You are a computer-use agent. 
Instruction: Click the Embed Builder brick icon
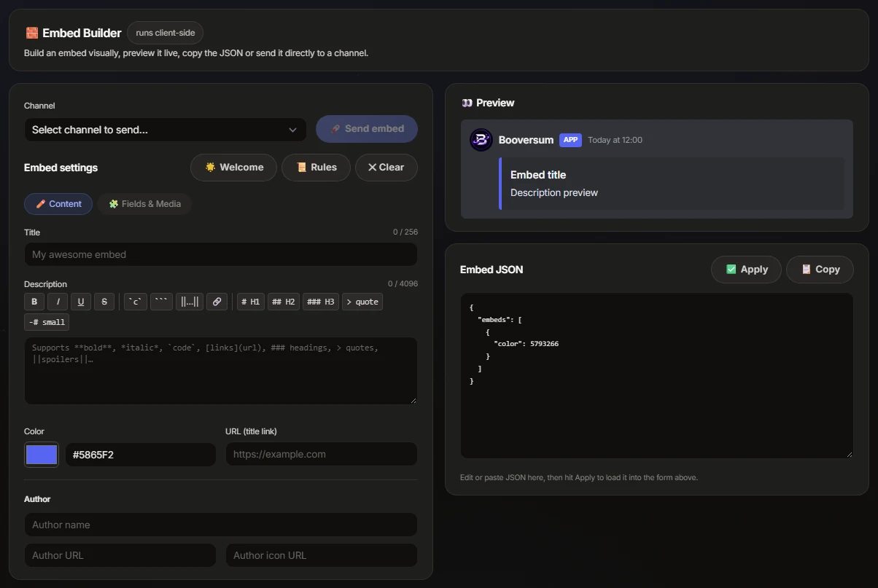[31, 33]
